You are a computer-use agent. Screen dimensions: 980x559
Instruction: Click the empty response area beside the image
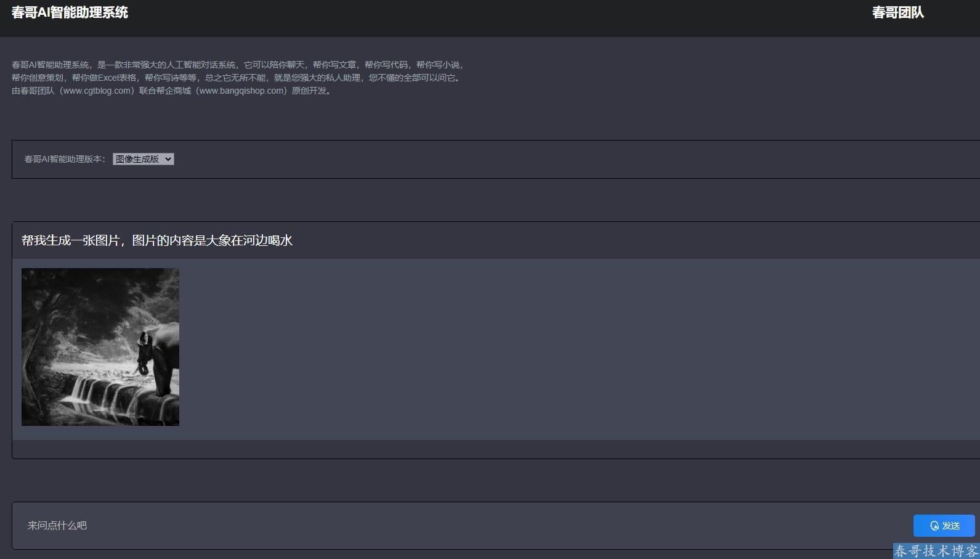pos(554,348)
